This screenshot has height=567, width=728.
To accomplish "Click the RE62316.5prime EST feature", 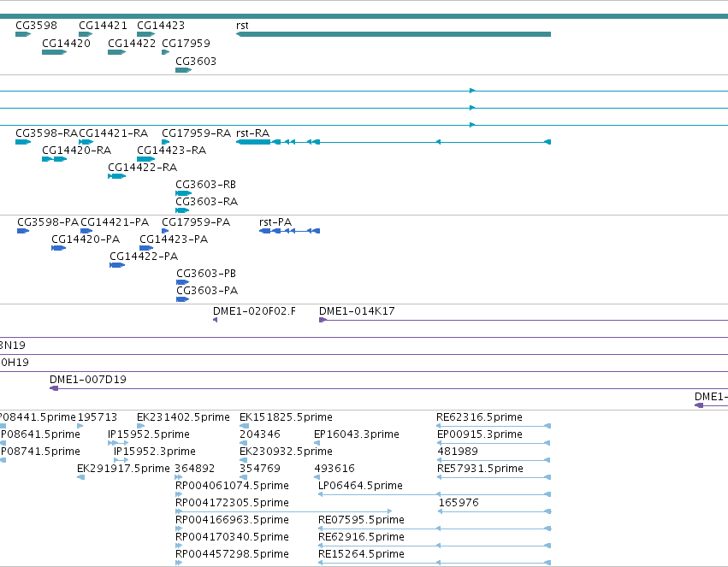I will [494, 426].
